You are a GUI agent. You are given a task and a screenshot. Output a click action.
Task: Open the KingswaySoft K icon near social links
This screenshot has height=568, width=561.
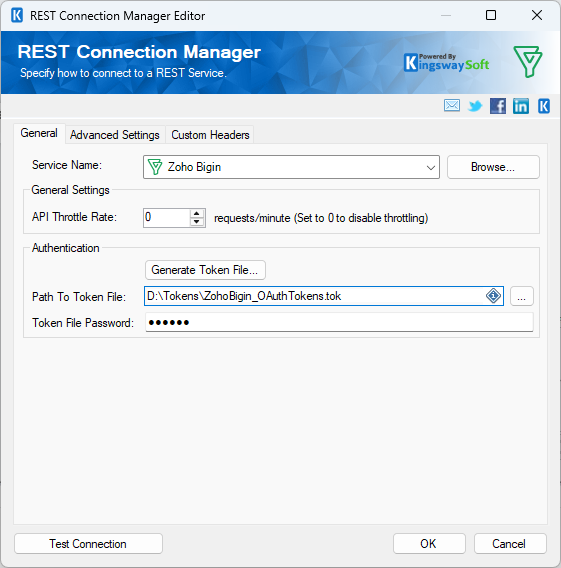pyautogui.click(x=544, y=106)
